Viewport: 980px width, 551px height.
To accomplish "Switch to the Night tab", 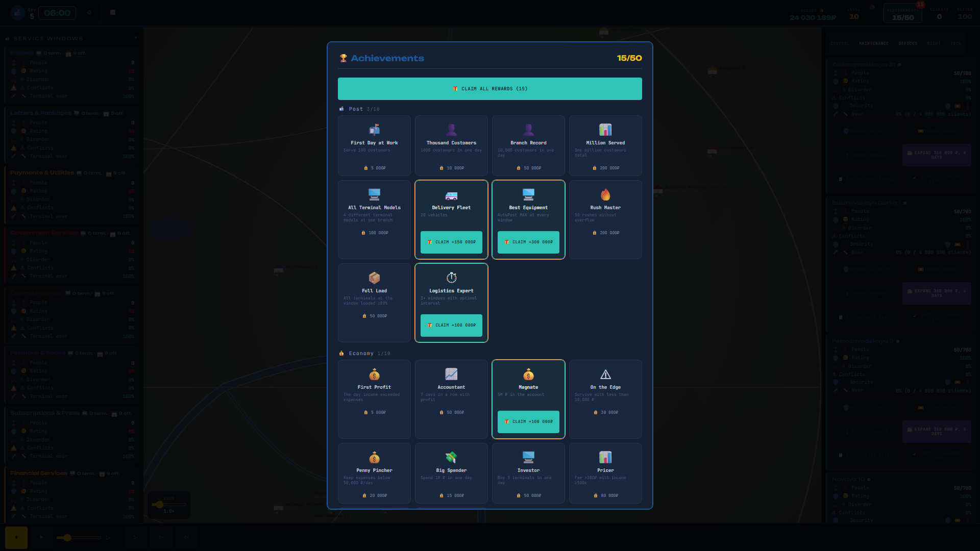I will (x=934, y=43).
